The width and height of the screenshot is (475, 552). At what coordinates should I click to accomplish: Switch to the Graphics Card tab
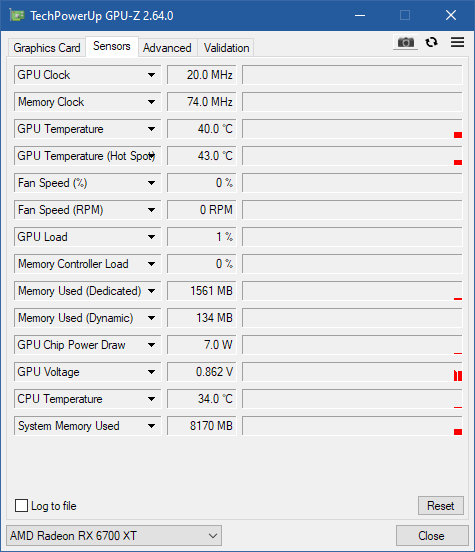pyautogui.click(x=47, y=48)
